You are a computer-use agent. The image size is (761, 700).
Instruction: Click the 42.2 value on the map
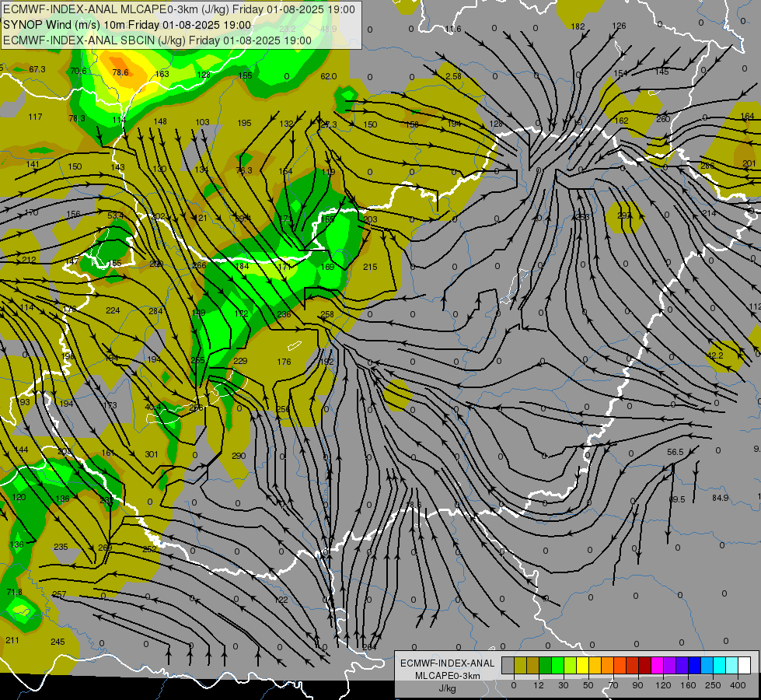click(x=715, y=355)
